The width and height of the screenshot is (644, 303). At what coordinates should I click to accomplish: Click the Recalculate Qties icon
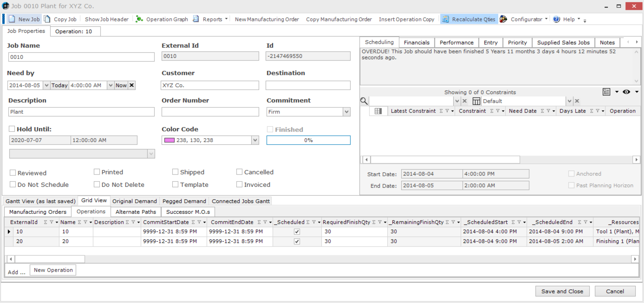(x=445, y=19)
